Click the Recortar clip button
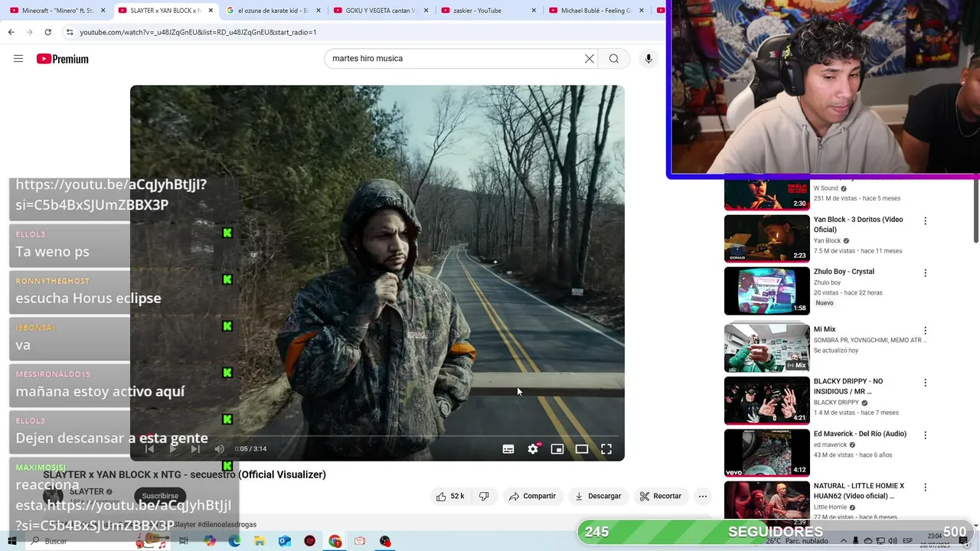The height and width of the screenshot is (551, 980). [x=660, y=496]
